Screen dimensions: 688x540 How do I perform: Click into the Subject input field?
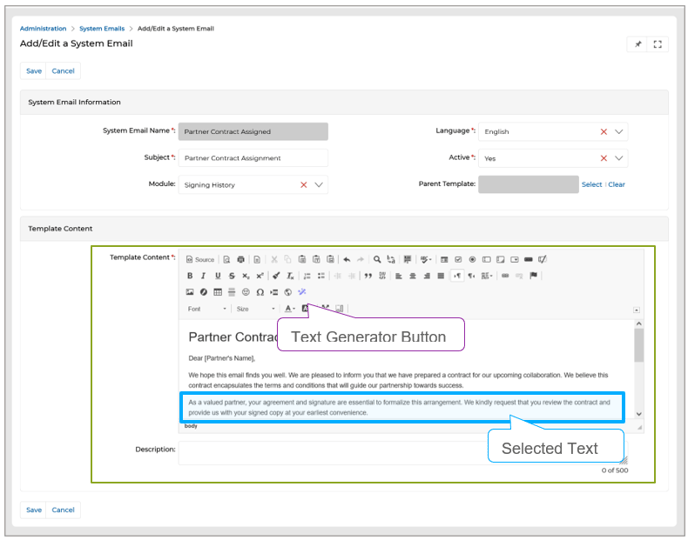253,158
